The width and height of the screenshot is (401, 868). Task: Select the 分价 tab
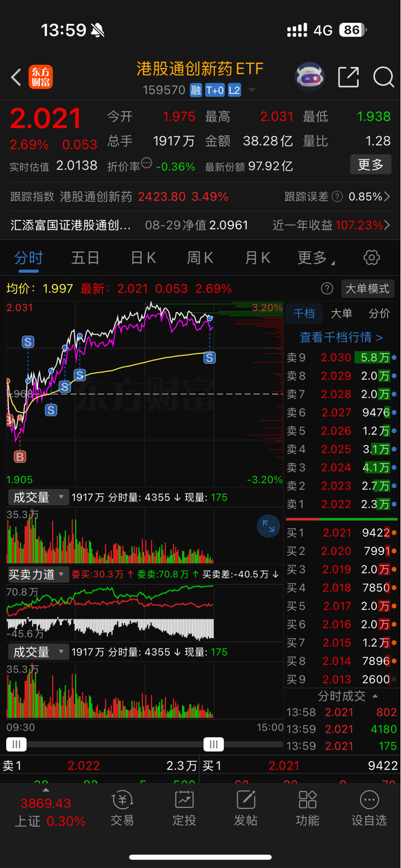(x=379, y=313)
